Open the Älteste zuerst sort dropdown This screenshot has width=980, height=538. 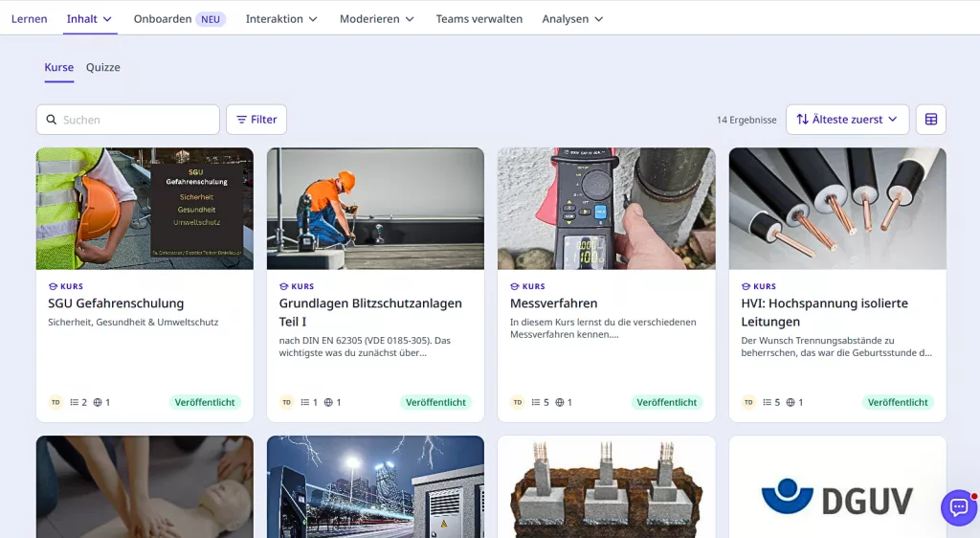[847, 120]
